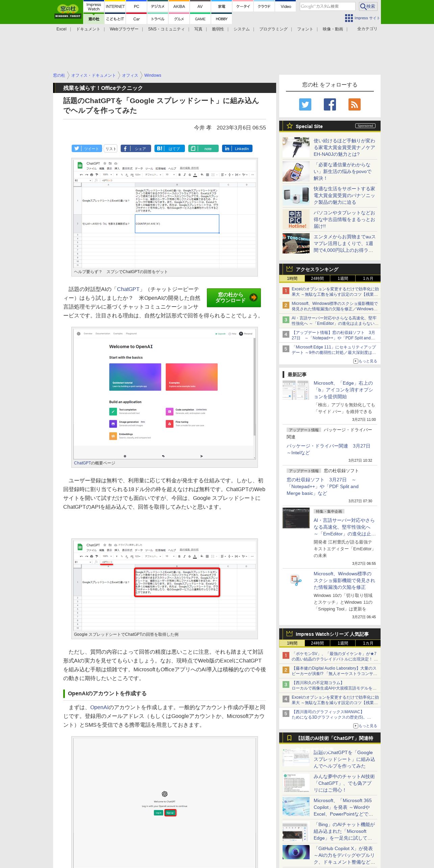
Task: Open OpenAI link in account paragraph
Action: pyautogui.click(x=99, y=707)
